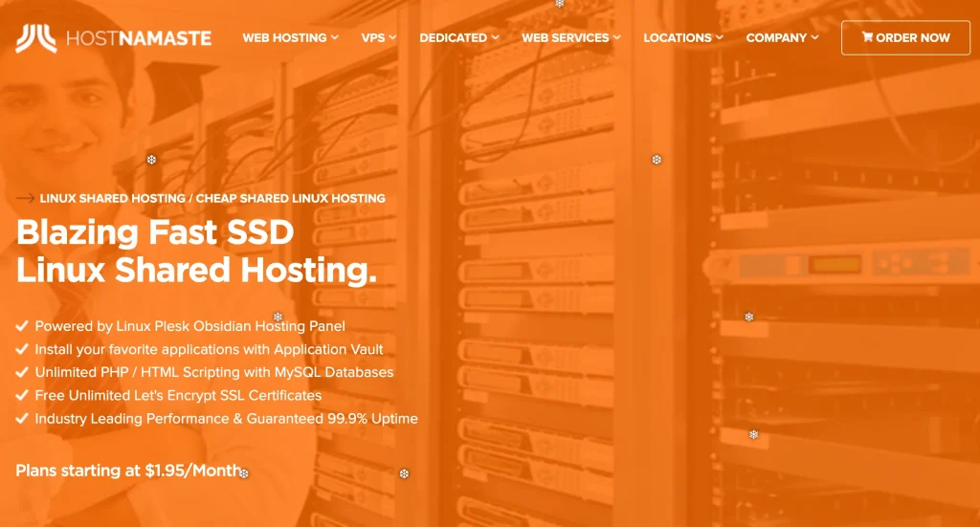Click the arrow icon before Linux Shared Hosting
The height and width of the screenshot is (527, 980).
(25, 198)
